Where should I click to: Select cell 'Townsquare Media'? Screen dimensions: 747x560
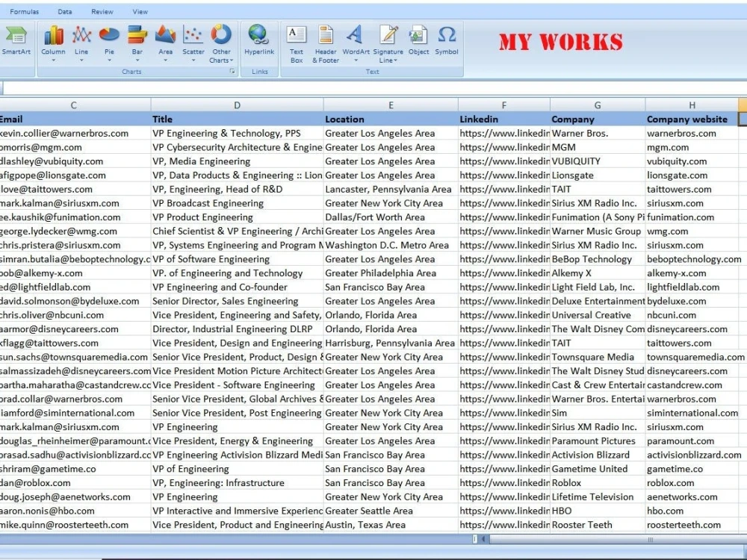598,357
